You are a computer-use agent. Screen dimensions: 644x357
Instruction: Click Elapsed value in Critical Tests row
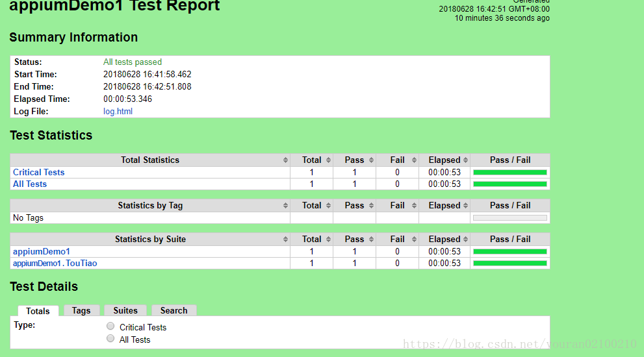coord(444,173)
